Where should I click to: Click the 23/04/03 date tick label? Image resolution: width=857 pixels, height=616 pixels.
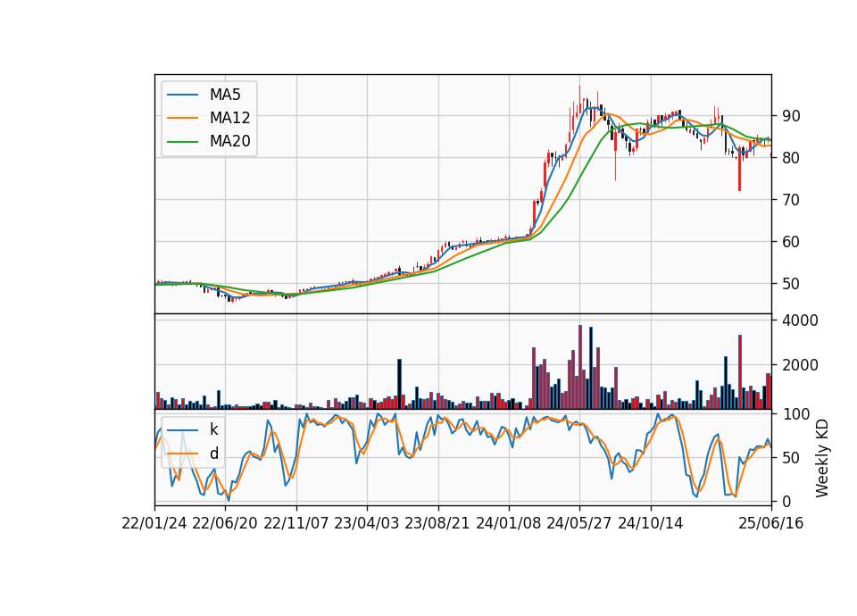click(x=367, y=524)
